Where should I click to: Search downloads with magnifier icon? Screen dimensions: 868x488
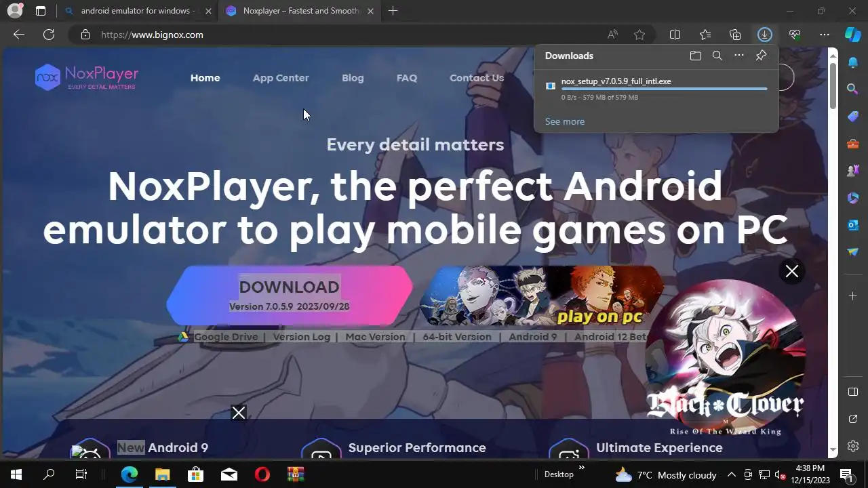pyautogui.click(x=717, y=56)
